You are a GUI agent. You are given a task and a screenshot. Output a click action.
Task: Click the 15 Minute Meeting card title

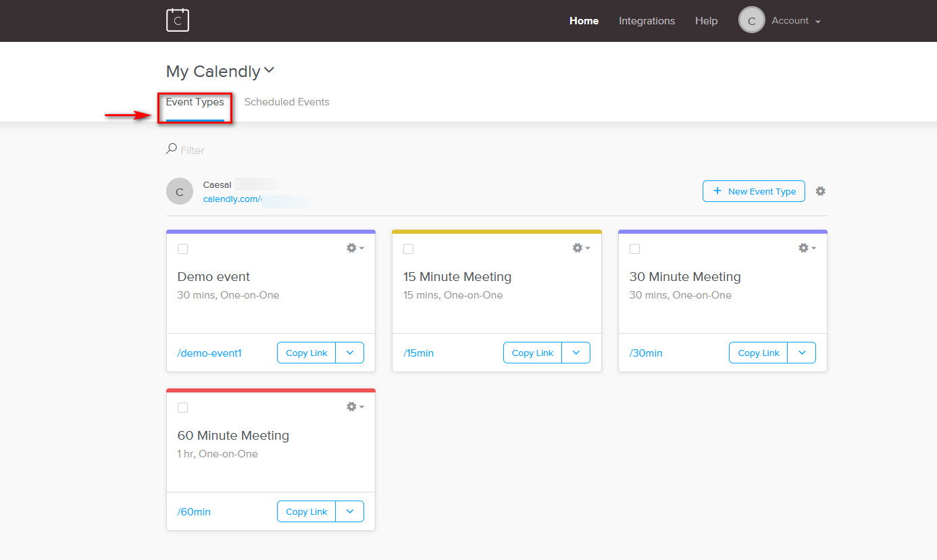pyautogui.click(x=457, y=277)
